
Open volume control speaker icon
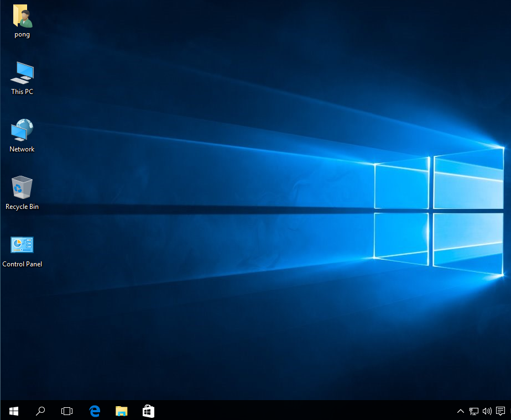coord(487,411)
